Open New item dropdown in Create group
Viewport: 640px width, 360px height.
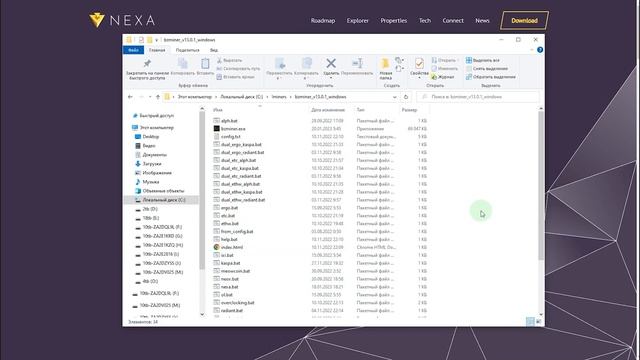pyautogui.click(x=400, y=60)
